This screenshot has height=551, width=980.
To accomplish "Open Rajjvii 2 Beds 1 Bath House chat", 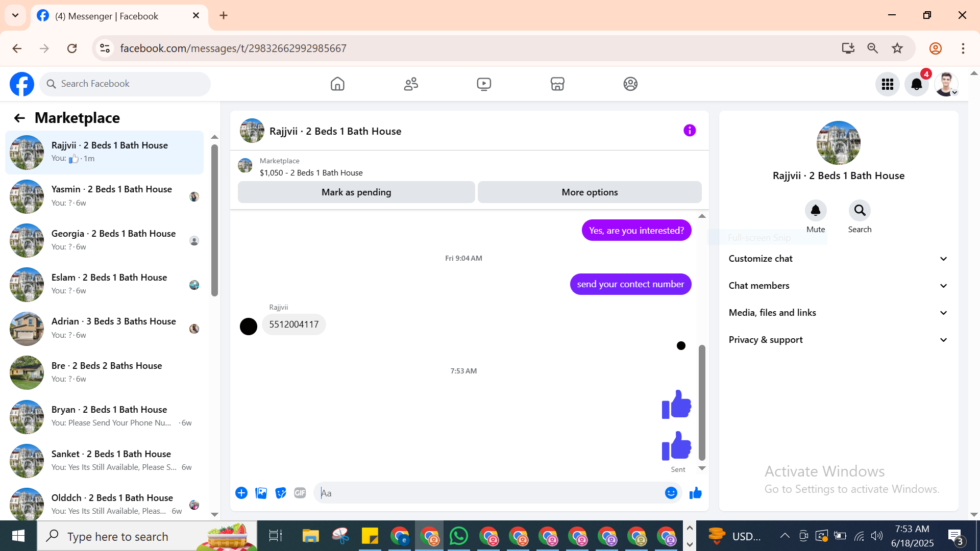I will pyautogui.click(x=104, y=152).
